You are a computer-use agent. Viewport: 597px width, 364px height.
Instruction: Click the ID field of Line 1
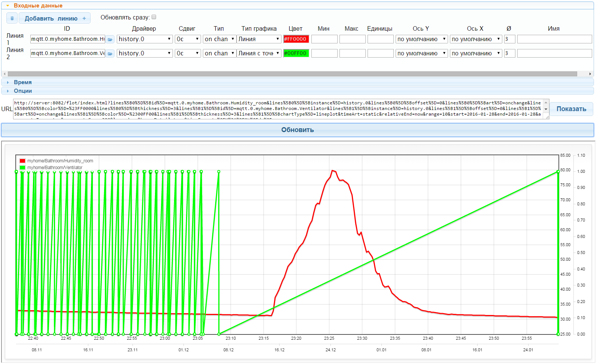pyautogui.click(x=67, y=39)
